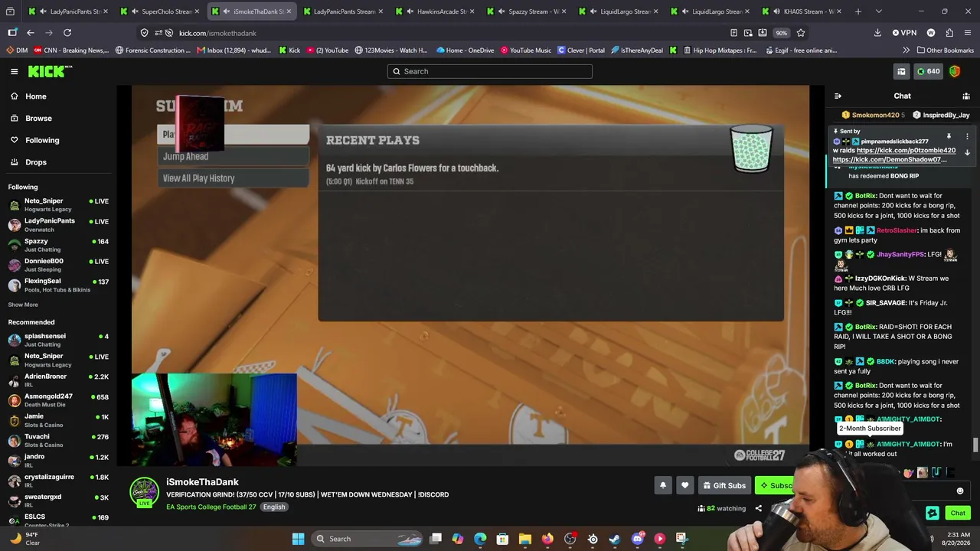Go back to previous page
Screen dimensions: 980x551
(x=31, y=33)
